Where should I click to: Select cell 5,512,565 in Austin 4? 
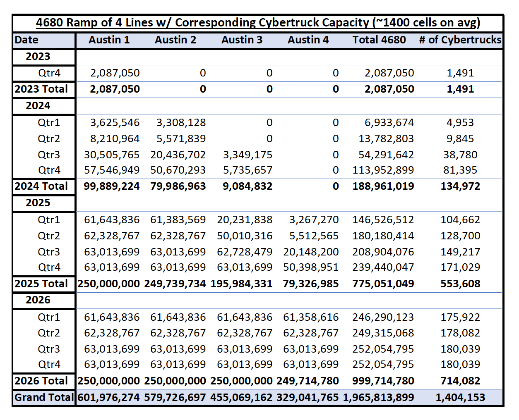click(x=314, y=236)
